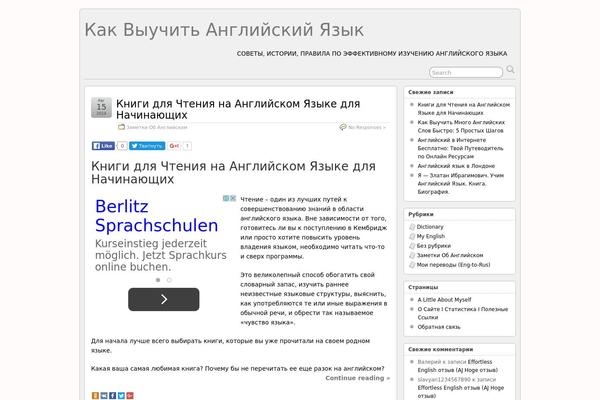
Task: Open the post title next to date badge
Action: pyautogui.click(x=238, y=109)
